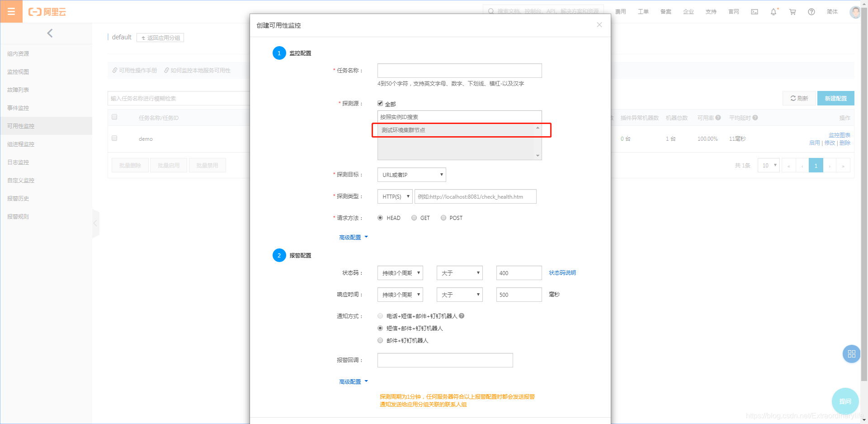Screen dimensions: 868x424
Task: Click the status code 400 value field
Action: [x=519, y=273]
